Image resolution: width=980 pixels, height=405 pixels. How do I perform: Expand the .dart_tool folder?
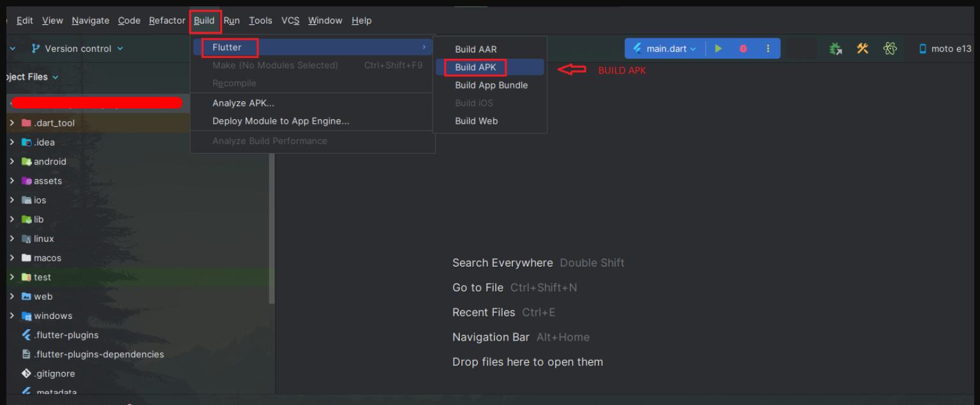coord(11,123)
